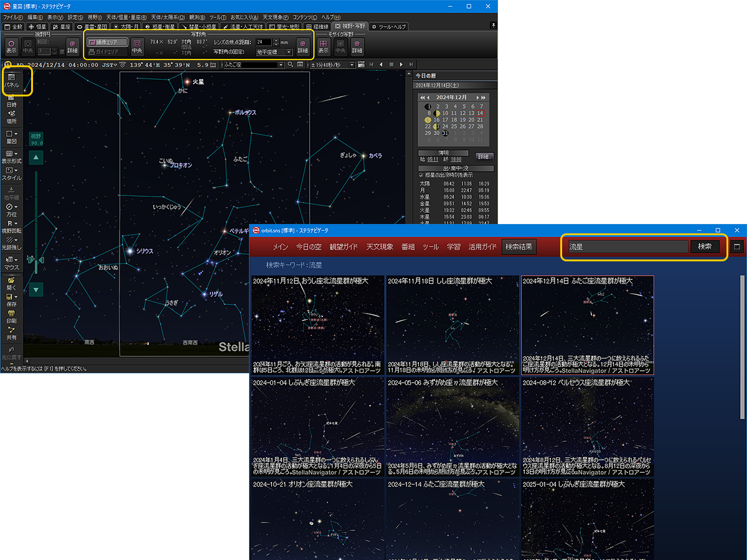Screen dimensions: 747x560
Task: Toggle the 撮像エリア button
Action: [x=107, y=42]
